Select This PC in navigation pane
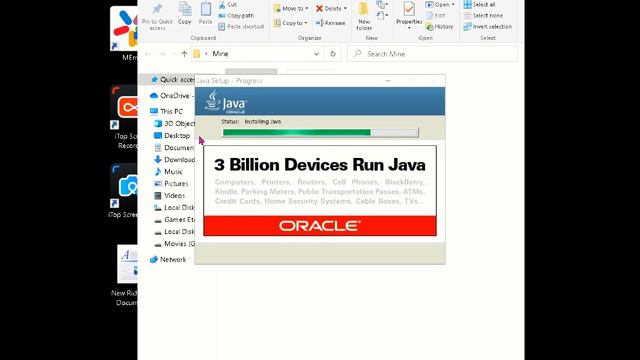 click(x=167, y=111)
